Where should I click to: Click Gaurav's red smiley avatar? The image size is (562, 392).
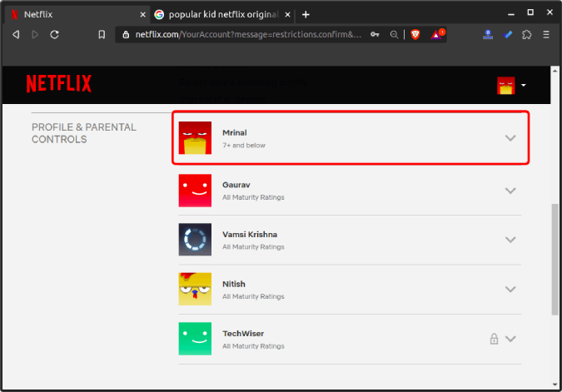tap(195, 191)
